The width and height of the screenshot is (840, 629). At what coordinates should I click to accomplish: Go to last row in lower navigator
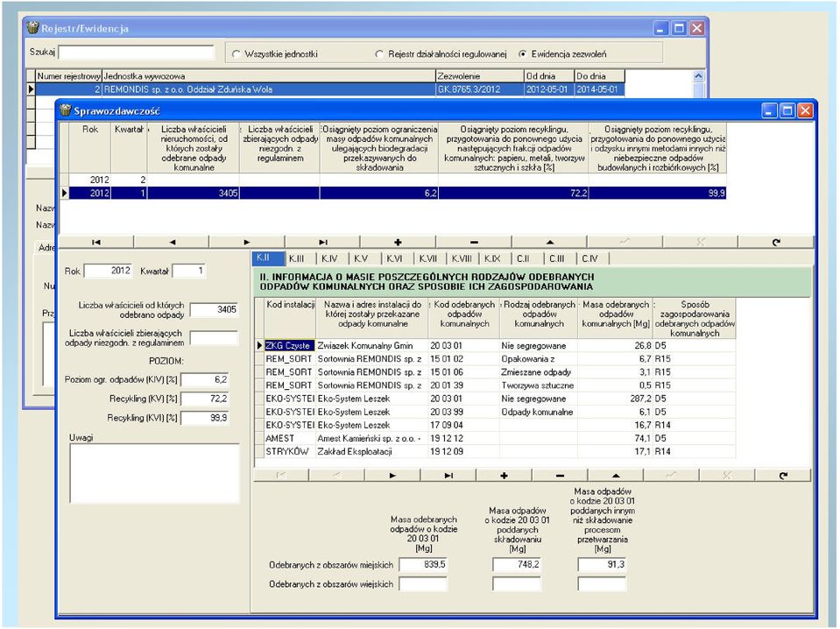(448, 475)
